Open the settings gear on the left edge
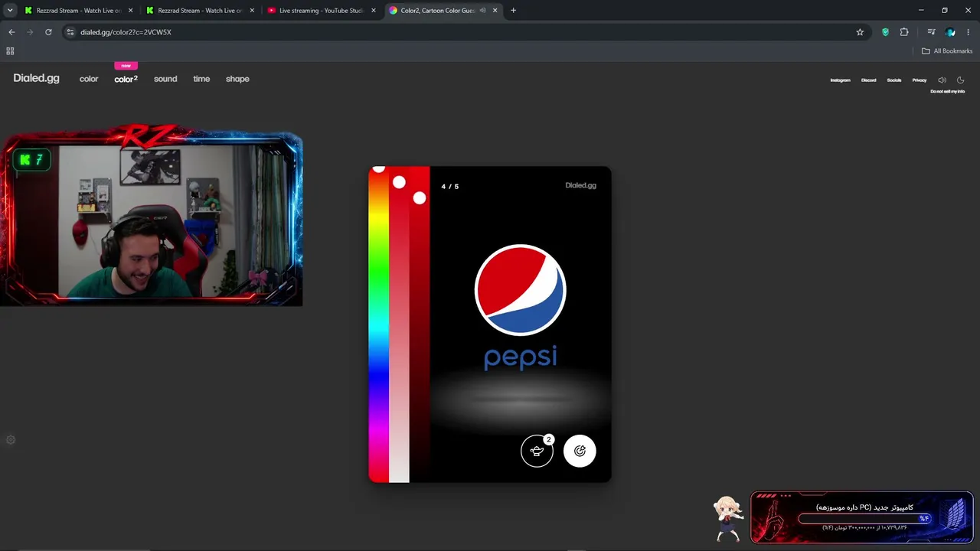The height and width of the screenshot is (551, 980). click(11, 440)
